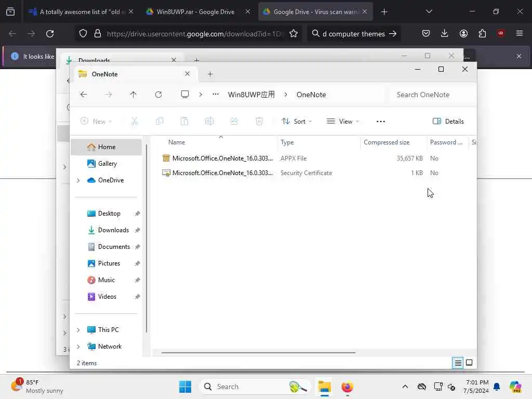This screenshot has width=532, height=399.
Task: Toggle the Details pane
Action: (x=448, y=121)
